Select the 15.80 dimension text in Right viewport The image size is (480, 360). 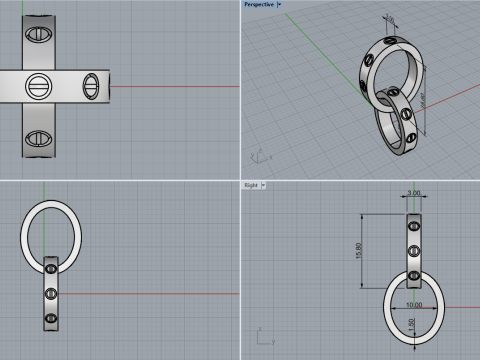pos(358,251)
